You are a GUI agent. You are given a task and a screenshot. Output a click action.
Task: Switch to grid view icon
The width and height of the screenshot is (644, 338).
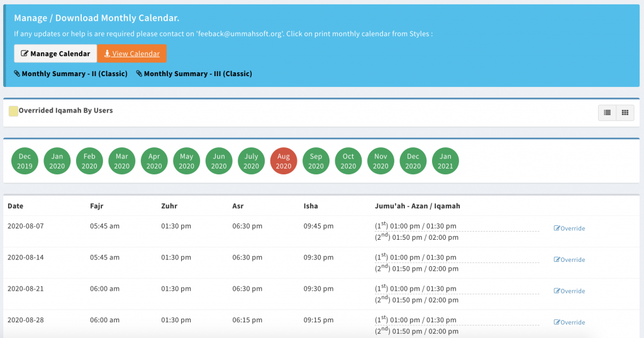click(x=625, y=113)
